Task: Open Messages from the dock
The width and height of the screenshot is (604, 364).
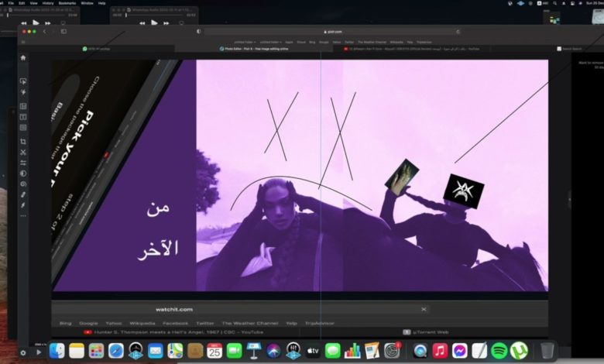Action: coord(332,351)
